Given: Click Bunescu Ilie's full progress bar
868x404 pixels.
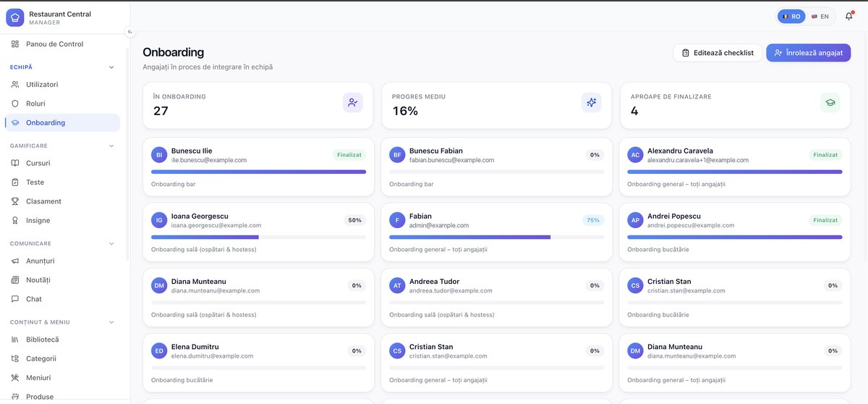Looking at the screenshot, I should click(258, 172).
